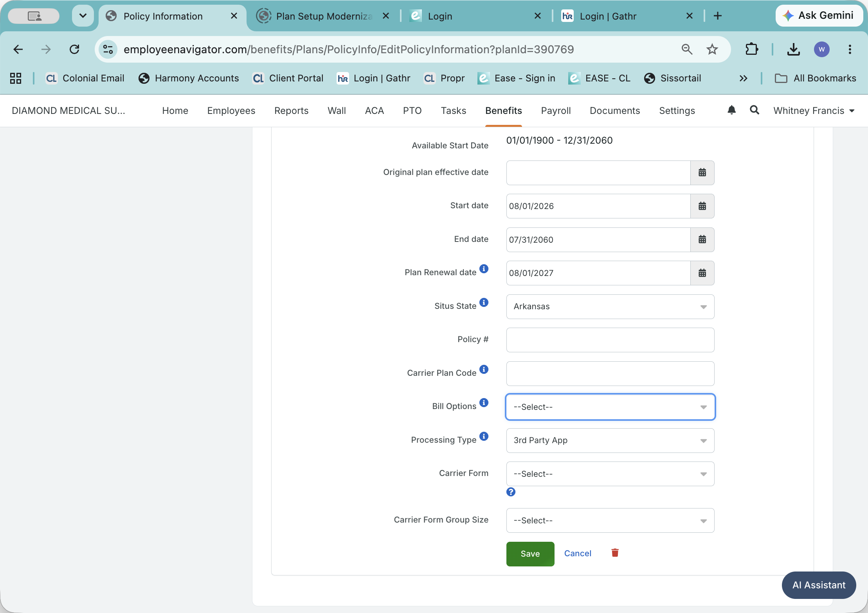Screen dimensions: 868x613
Task: Open calendar picker for Original plan effective date
Action: point(702,173)
